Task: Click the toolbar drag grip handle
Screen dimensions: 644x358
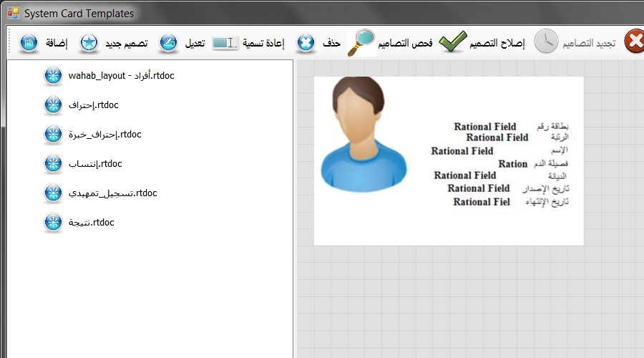Action: click(x=10, y=43)
